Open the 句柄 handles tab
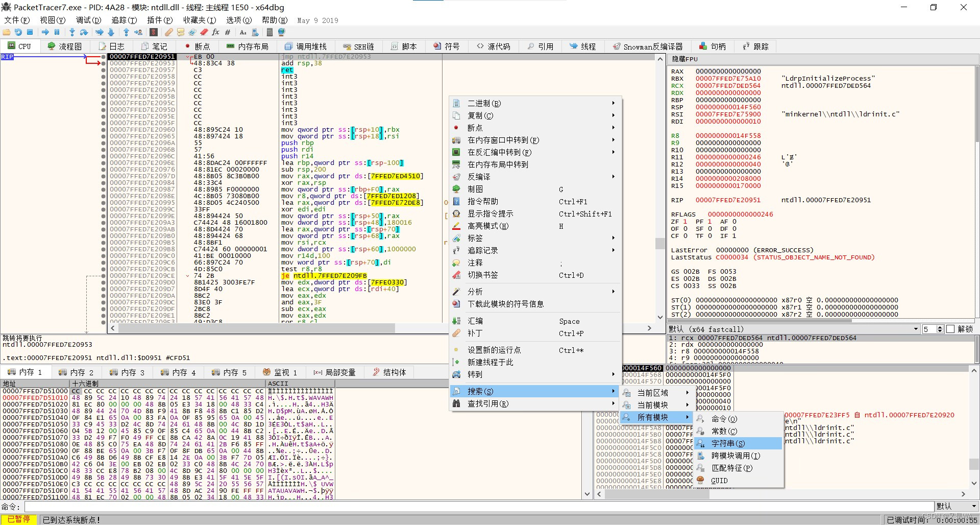 pyautogui.click(x=713, y=46)
